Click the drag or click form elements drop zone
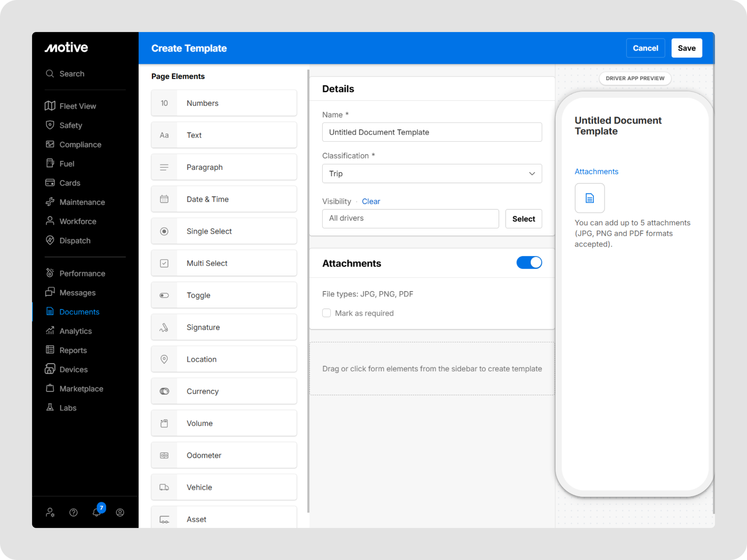This screenshot has height=560, width=747. point(432,369)
